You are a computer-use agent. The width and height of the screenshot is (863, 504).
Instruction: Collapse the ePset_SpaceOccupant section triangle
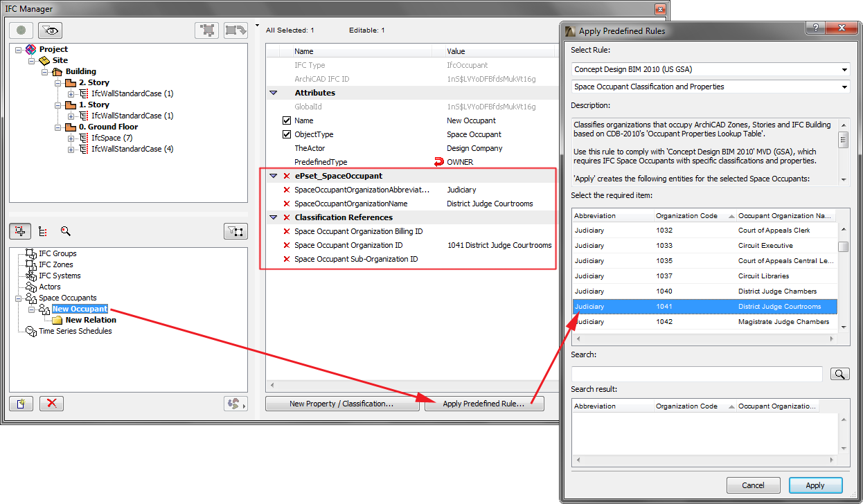(273, 176)
